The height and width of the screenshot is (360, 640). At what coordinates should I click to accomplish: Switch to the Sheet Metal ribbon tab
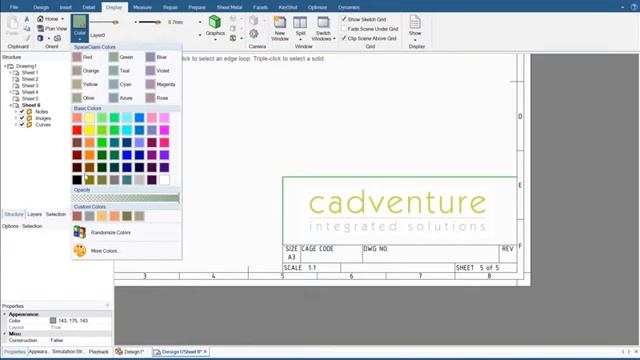click(x=229, y=7)
